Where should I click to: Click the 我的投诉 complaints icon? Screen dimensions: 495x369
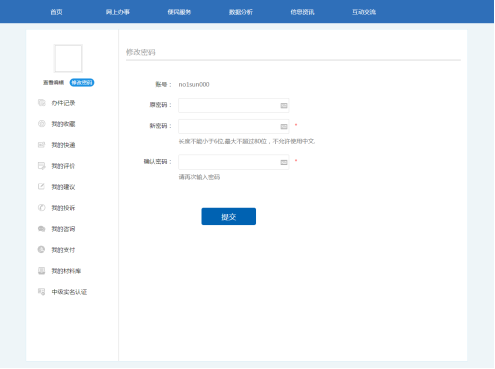click(x=41, y=208)
